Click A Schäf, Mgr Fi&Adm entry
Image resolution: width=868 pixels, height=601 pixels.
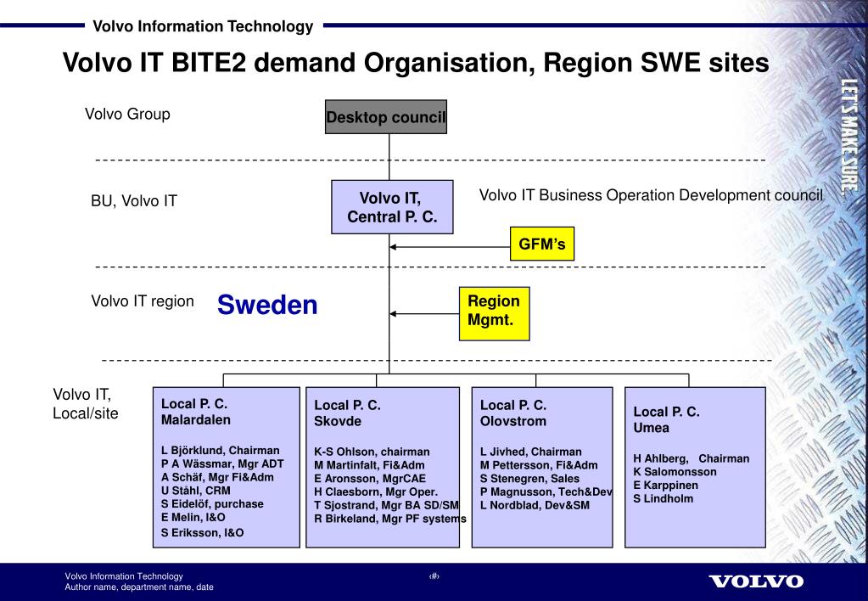217,477
